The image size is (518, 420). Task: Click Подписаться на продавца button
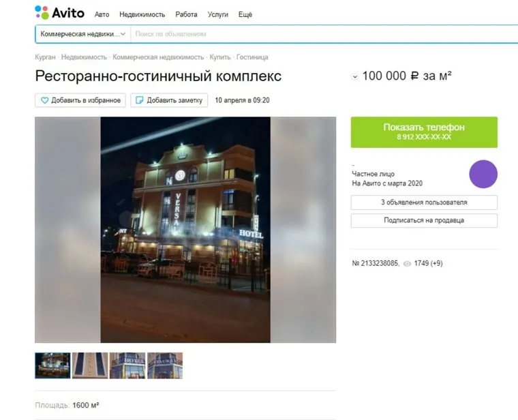tap(424, 220)
